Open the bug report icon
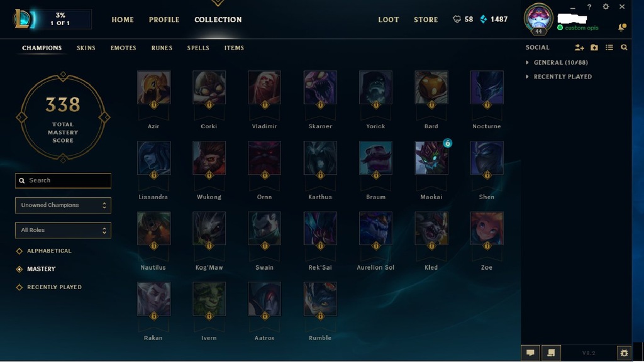The image size is (644, 362). click(x=624, y=353)
